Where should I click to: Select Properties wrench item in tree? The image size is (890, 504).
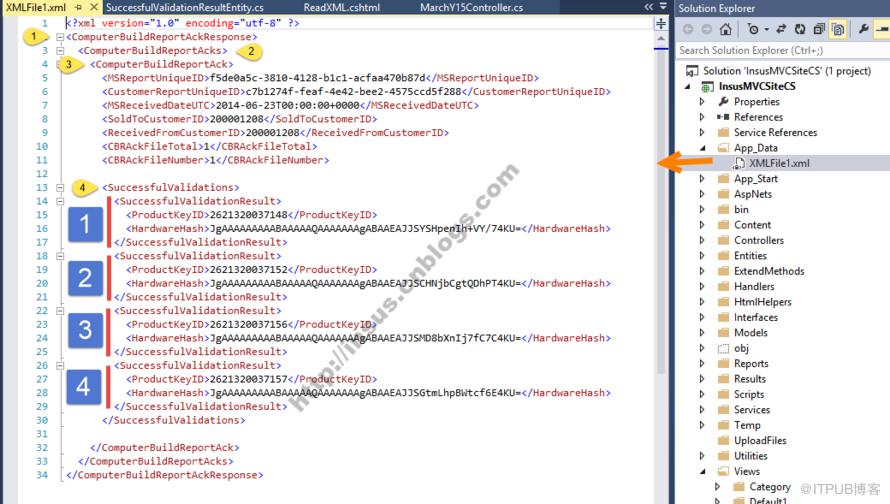tap(757, 102)
